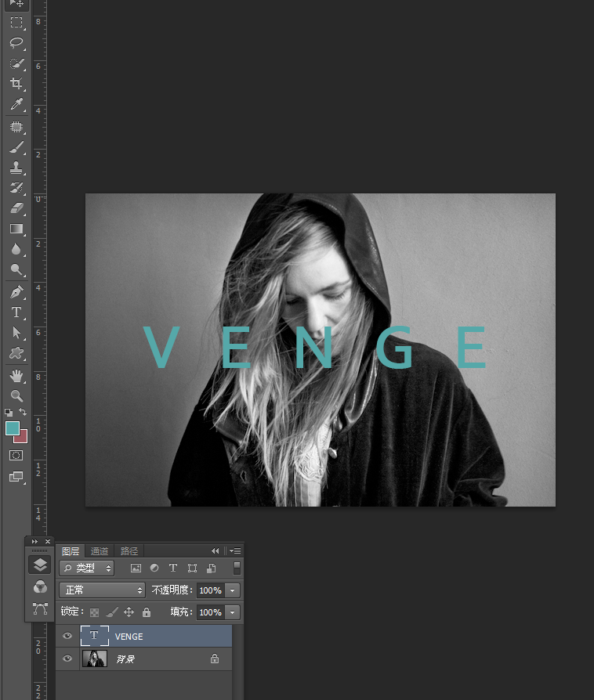Collapse the layers panel with double arrows
Image resolution: width=594 pixels, height=700 pixels.
(215, 551)
